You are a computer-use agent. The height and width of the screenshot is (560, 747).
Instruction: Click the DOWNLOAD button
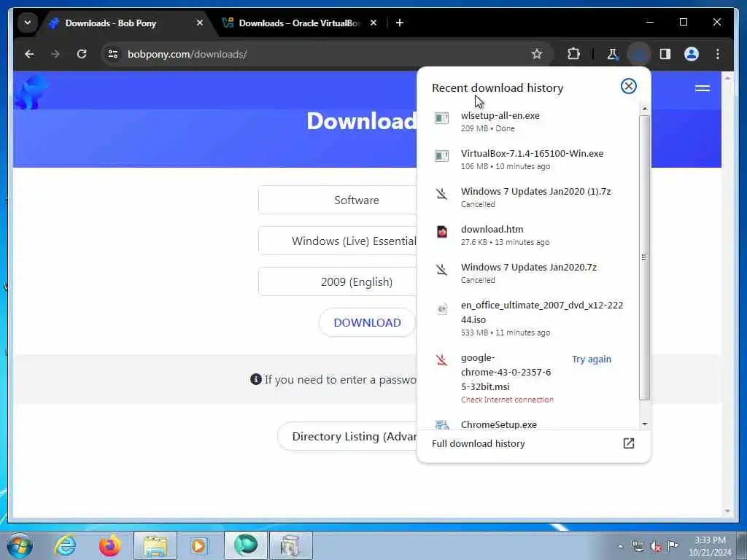(368, 322)
